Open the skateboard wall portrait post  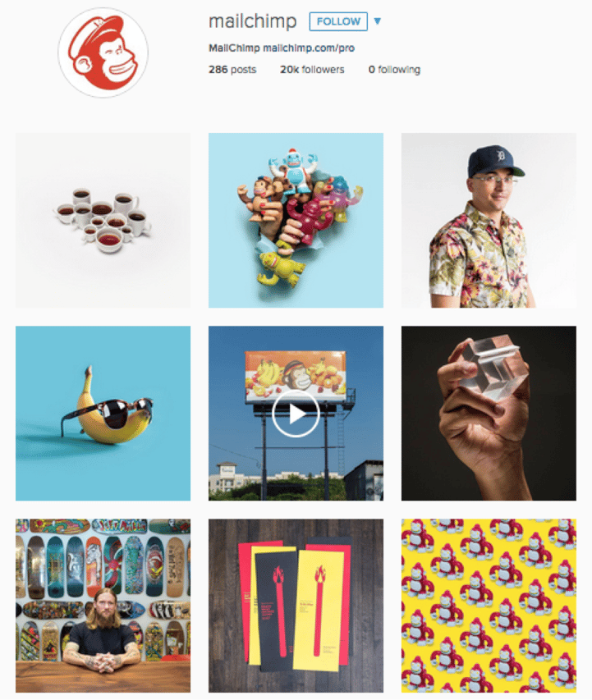point(103,606)
